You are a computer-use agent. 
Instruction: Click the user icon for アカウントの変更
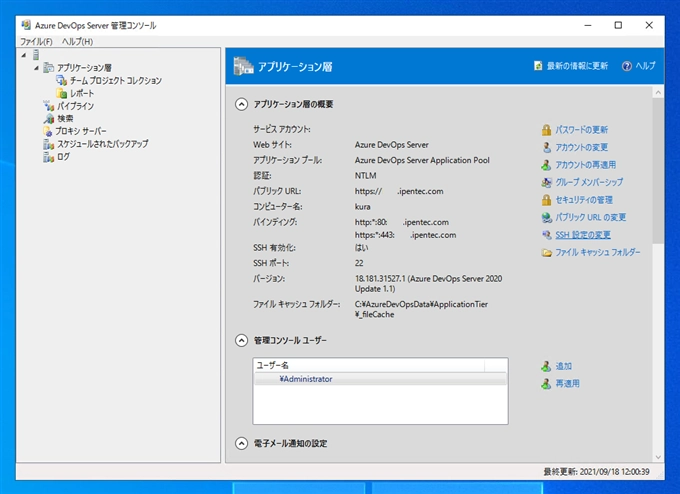coord(546,147)
